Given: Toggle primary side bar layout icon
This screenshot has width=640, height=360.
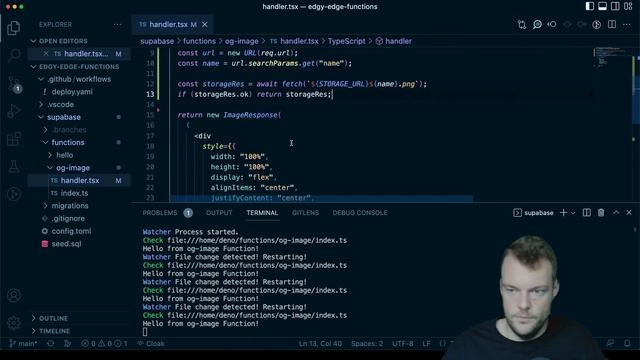Looking at the screenshot, I should (589, 6).
